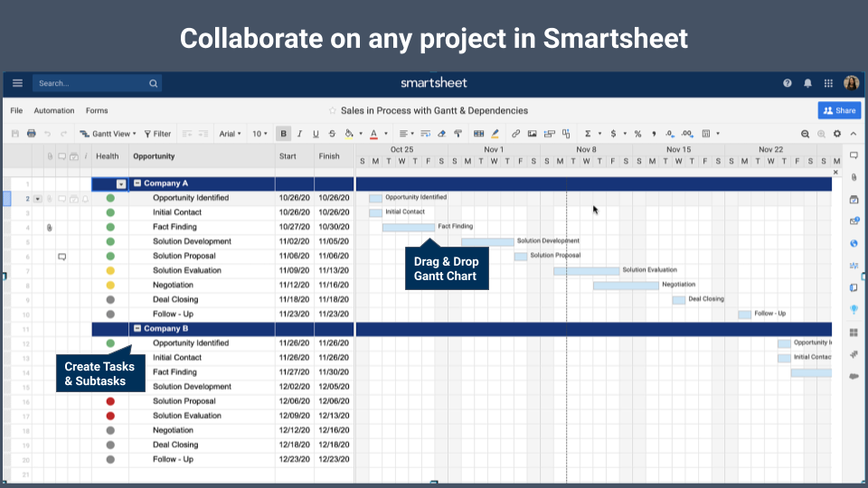
Task: Insert a hyperlink
Action: point(515,134)
